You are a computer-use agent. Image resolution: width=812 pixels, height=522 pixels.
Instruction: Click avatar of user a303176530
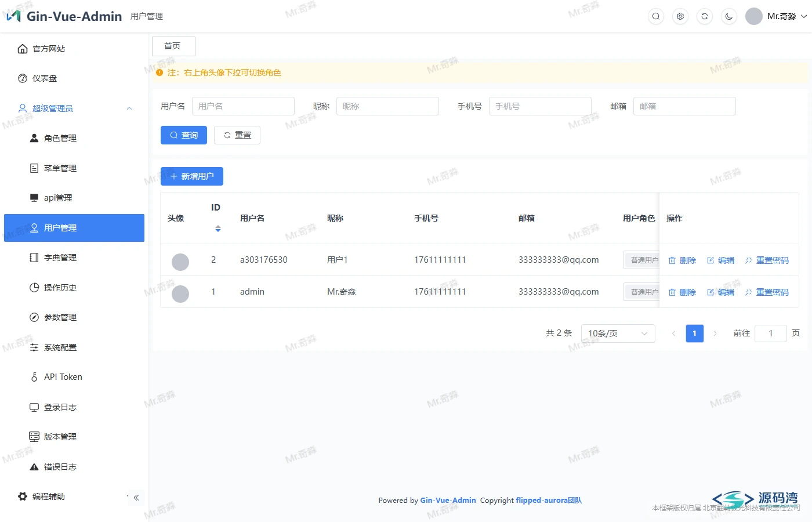click(180, 262)
